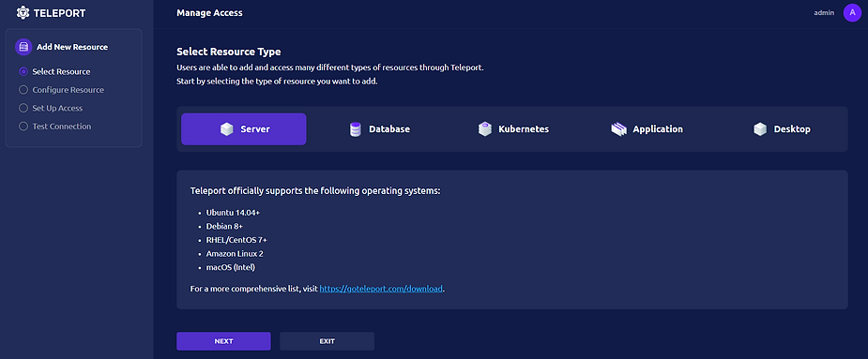
Task: Click the Server cube icon
Action: point(226,129)
